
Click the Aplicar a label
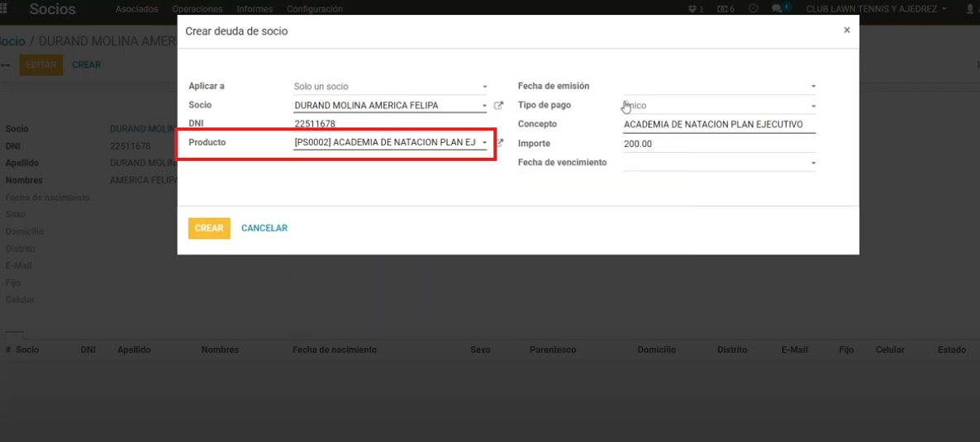pyautogui.click(x=207, y=86)
